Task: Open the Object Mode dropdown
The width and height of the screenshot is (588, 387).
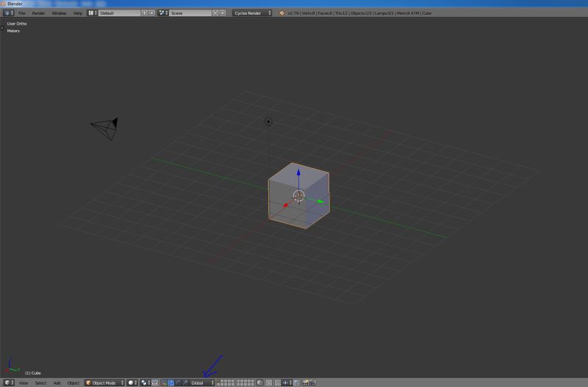Action: click(104, 383)
